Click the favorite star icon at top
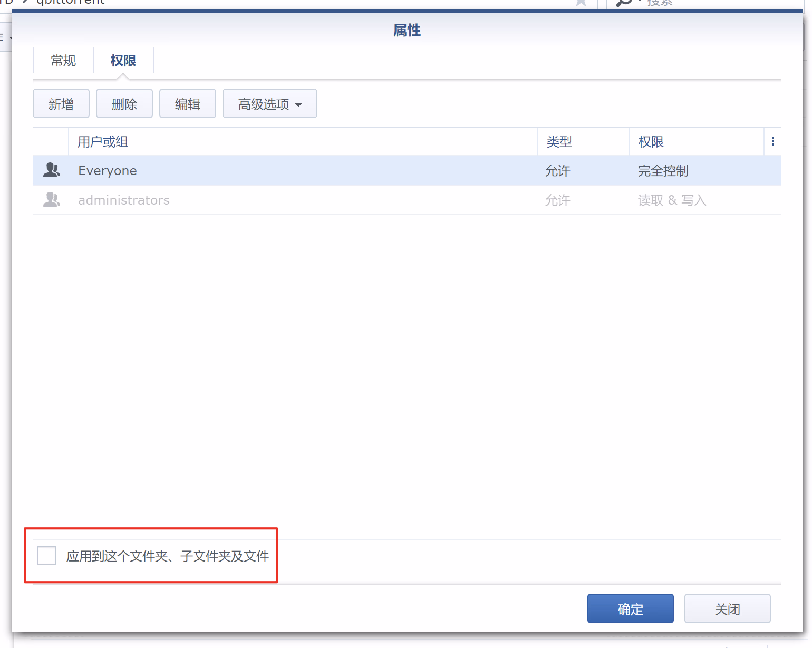812x648 pixels. click(581, 3)
